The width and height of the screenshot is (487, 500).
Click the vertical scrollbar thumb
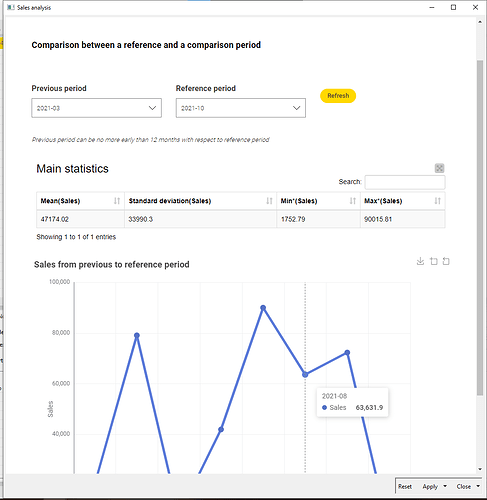(480, 228)
